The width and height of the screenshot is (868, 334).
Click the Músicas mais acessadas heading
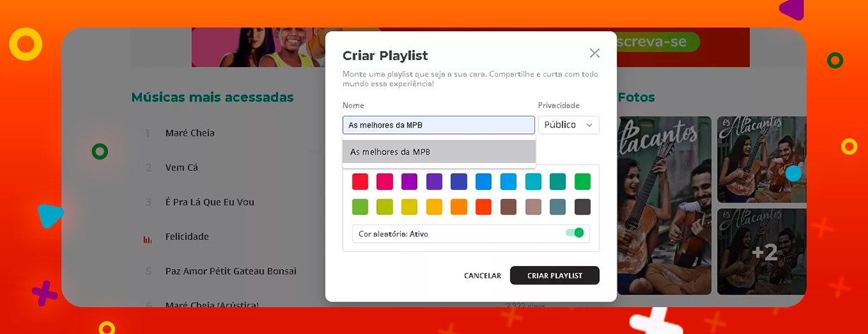click(212, 97)
